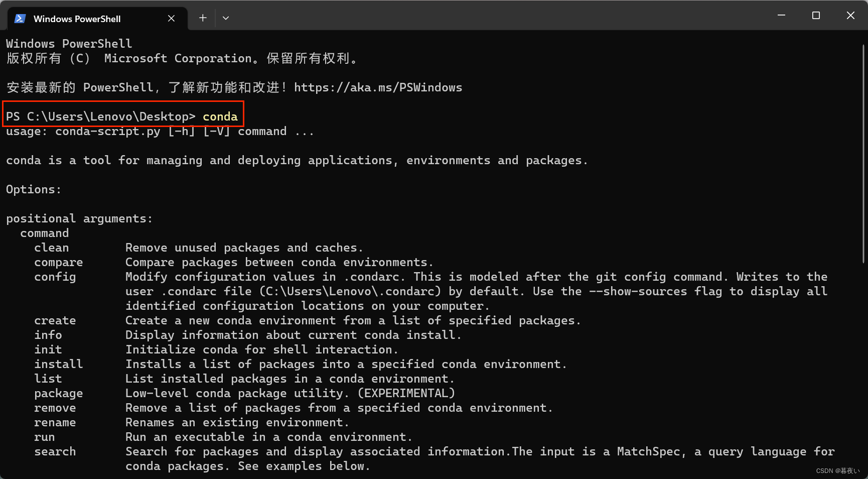Screen dimensions: 868x479
Task: Click the 'run' command name
Action: pyautogui.click(x=45, y=437)
